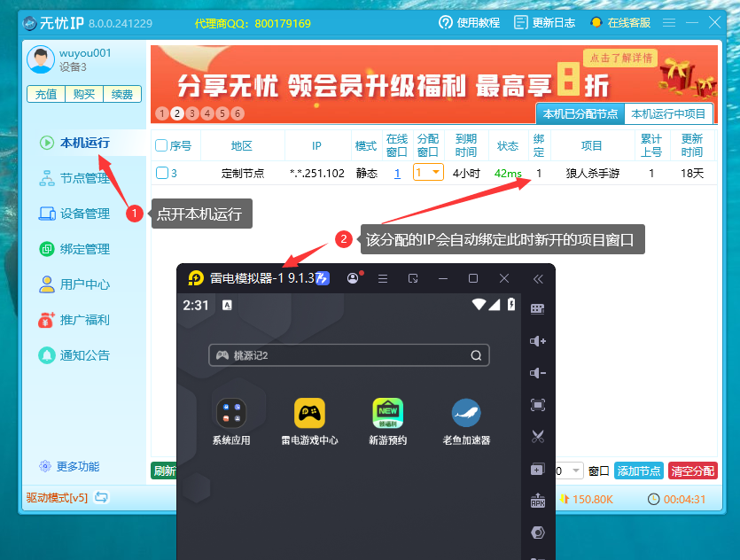This screenshot has width=740, height=560.
Task: Click the 雷电模拟器 window resize icon
Action: 413,279
